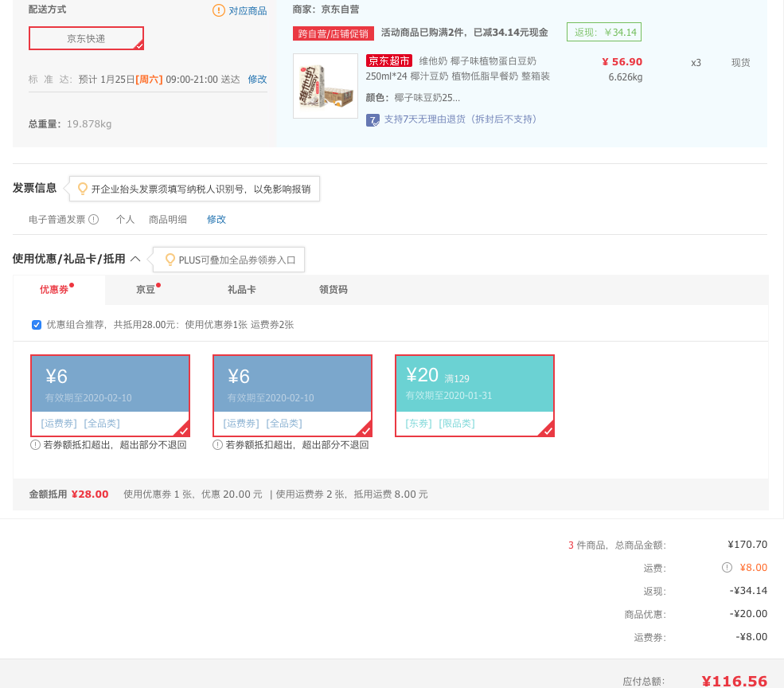Click the 返现 -¥34.14 value
The height and width of the screenshot is (688, 784).
click(x=748, y=590)
